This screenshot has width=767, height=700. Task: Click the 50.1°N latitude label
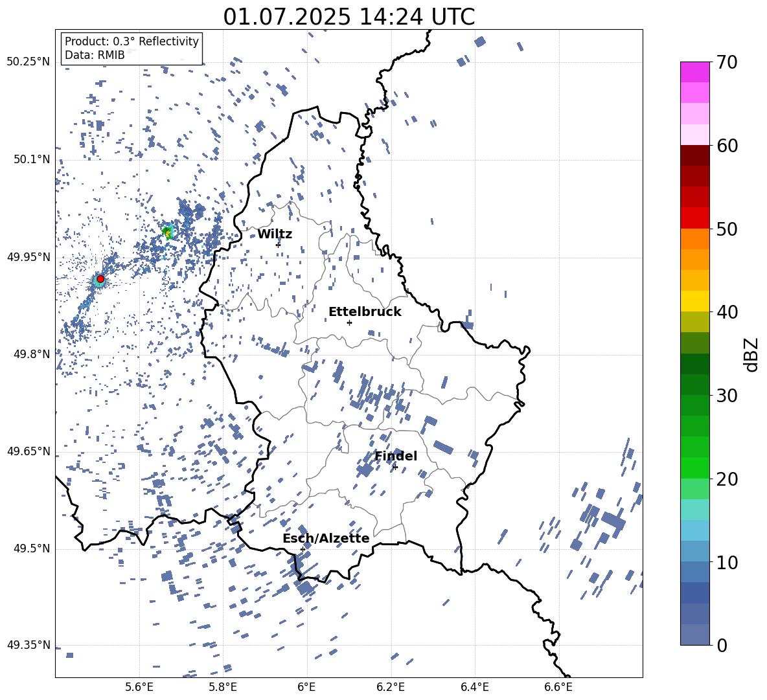click(x=32, y=159)
